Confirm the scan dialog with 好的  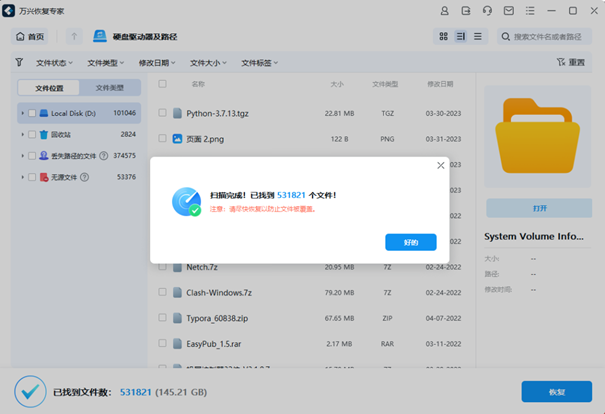pos(410,242)
